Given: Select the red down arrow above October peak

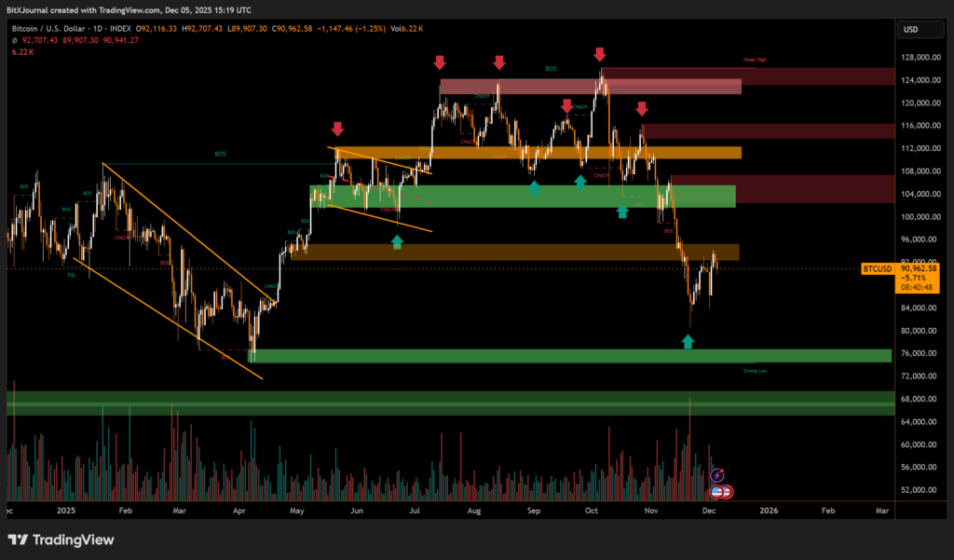Looking at the screenshot, I should click(x=599, y=55).
